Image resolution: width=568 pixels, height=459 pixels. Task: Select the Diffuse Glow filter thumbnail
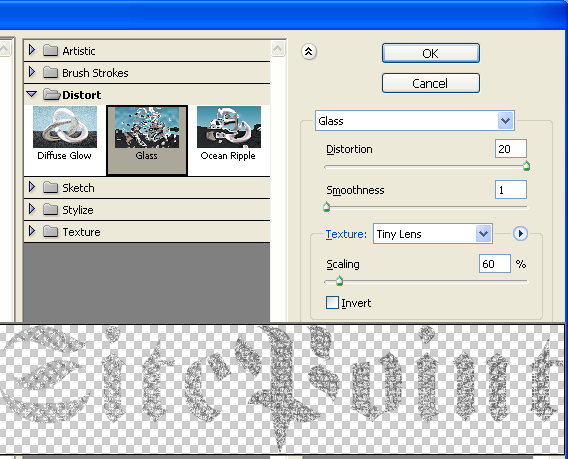click(x=65, y=127)
